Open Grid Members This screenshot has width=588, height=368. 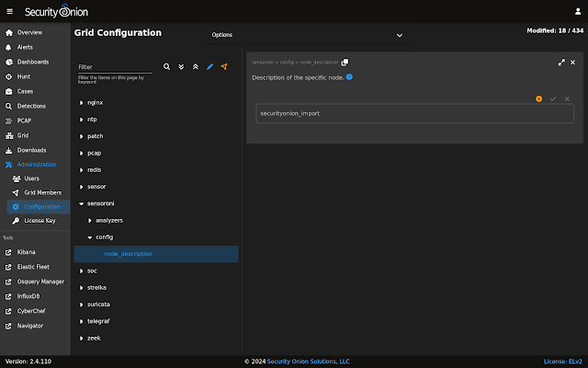39,192
